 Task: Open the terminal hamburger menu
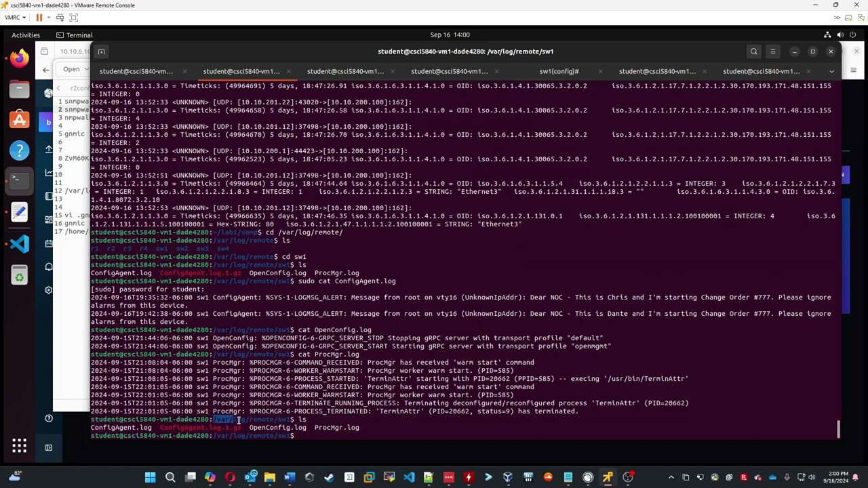click(x=773, y=52)
